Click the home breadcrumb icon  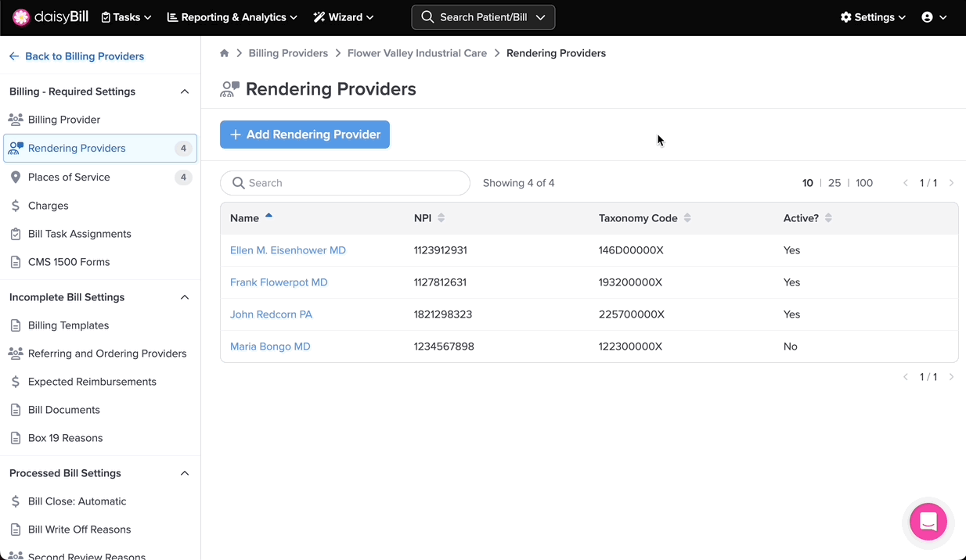[225, 53]
